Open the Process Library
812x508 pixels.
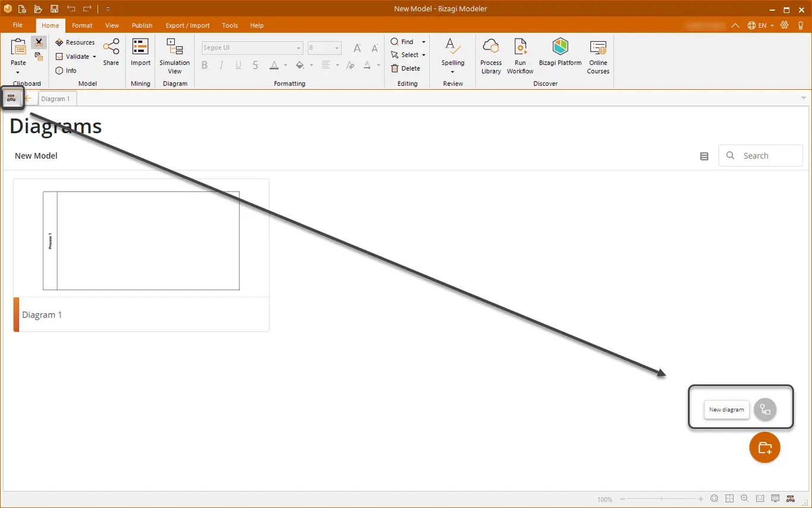point(491,56)
